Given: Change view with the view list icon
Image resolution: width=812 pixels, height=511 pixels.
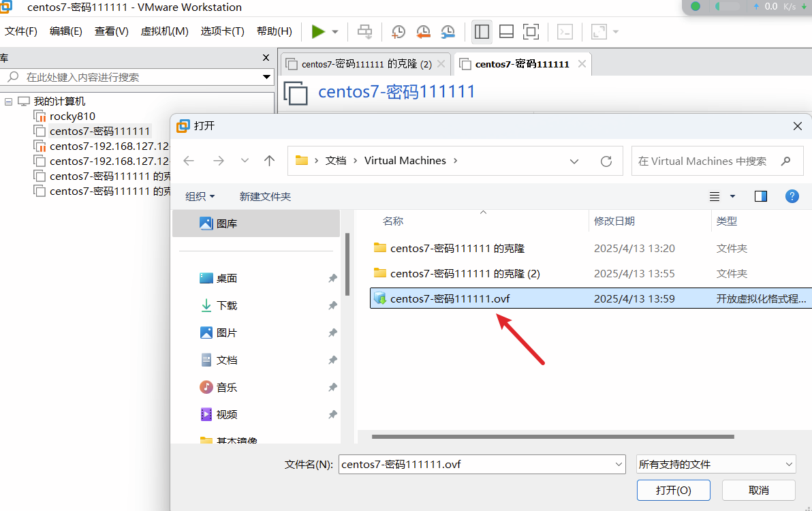Looking at the screenshot, I should tap(715, 196).
